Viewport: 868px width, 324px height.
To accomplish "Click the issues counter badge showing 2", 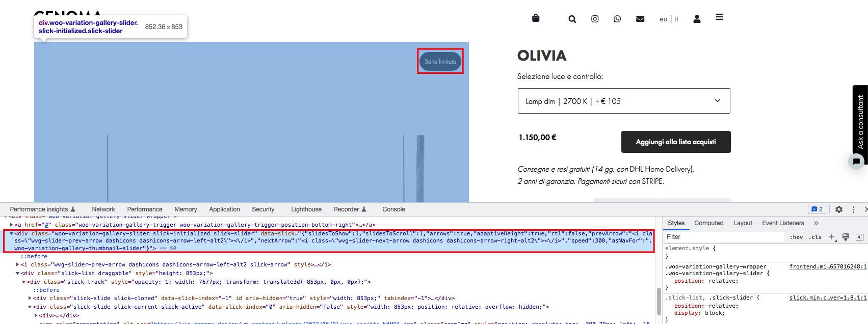I will point(817,209).
